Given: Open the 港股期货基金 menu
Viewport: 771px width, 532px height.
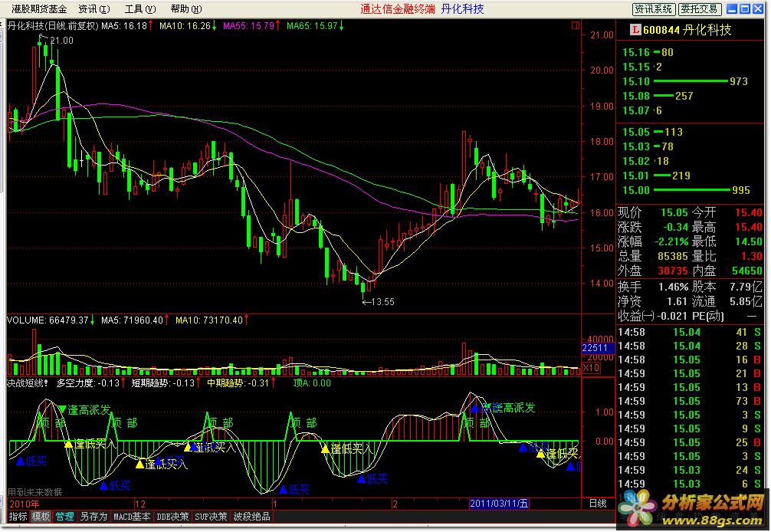Looking at the screenshot, I should (x=39, y=9).
